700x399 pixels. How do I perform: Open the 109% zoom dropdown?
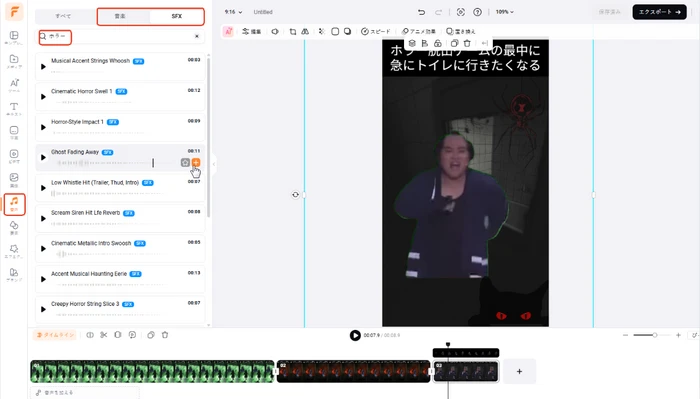[x=504, y=12]
